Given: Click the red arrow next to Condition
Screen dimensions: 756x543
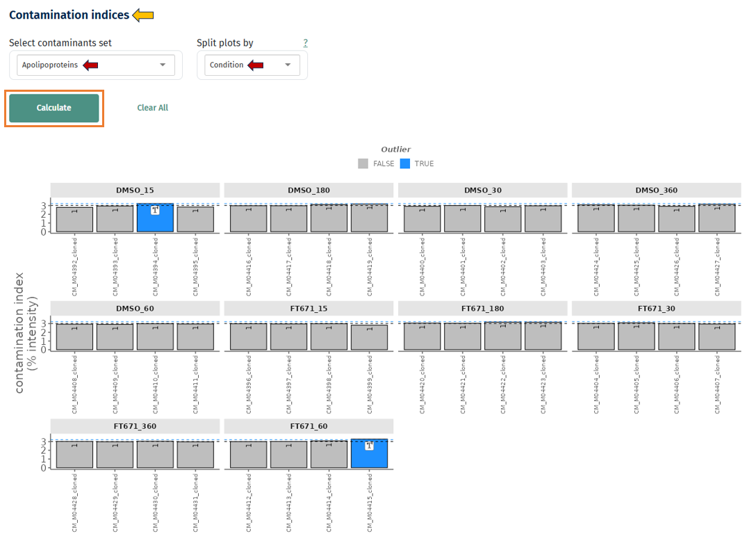Looking at the screenshot, I should click(x=256, y=65).
